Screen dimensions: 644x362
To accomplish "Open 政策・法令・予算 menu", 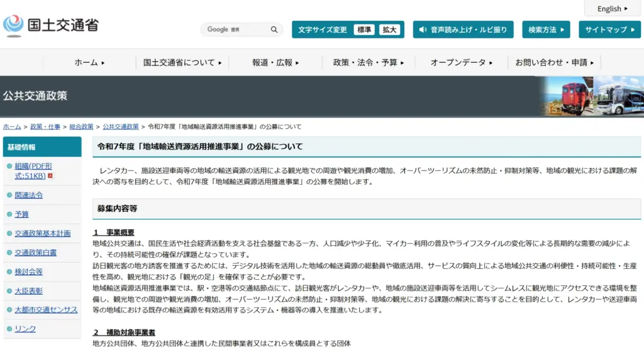I will pos(369,62).
